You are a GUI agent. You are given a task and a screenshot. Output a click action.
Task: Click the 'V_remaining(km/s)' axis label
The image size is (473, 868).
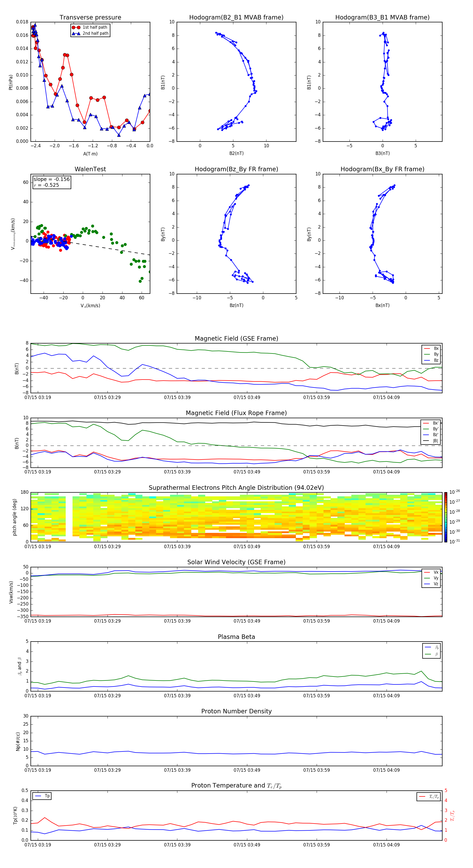pyautogui.click(x=13, y=234)
